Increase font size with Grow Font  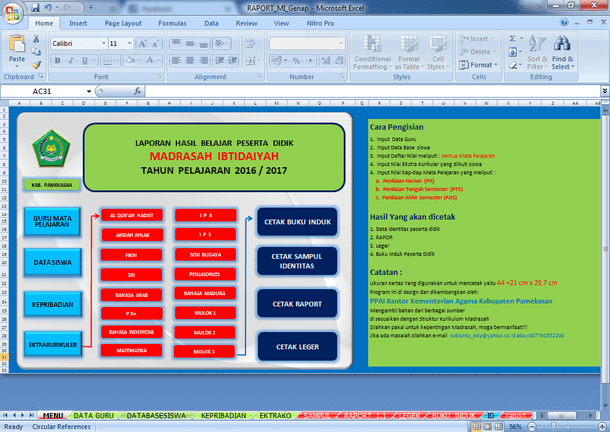pos(142,44)
